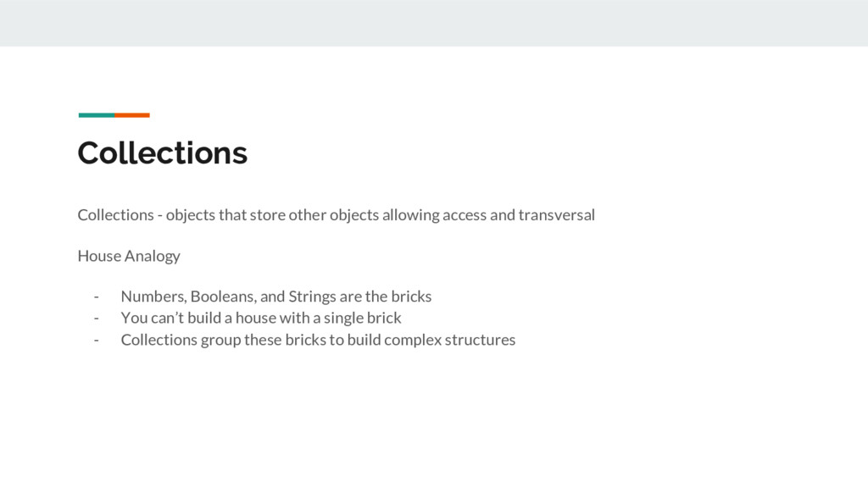This screenshot has height=488, width=868.
Task: Click the orange segment of the accent bar
Action: 132,115
